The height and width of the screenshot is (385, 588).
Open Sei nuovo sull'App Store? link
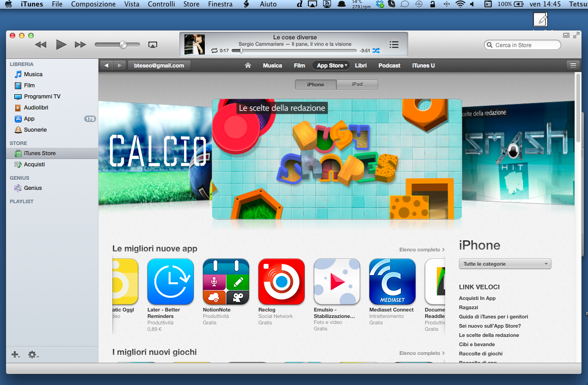click(490, 326)
